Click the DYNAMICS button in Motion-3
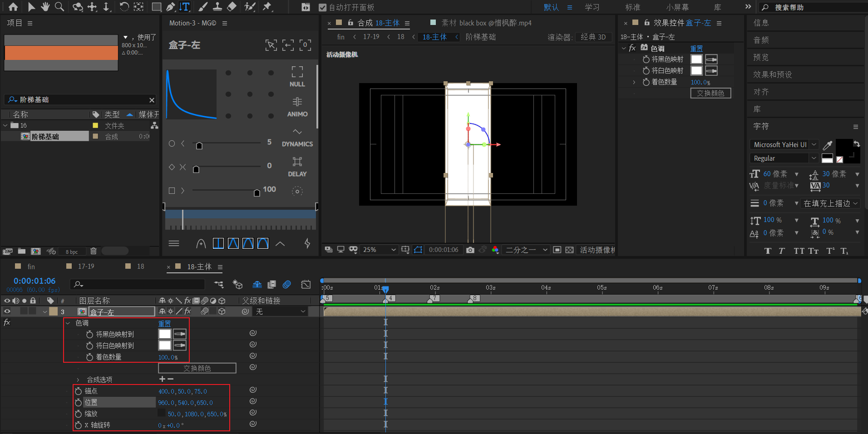868x434 pixels. tap(297, 138)
